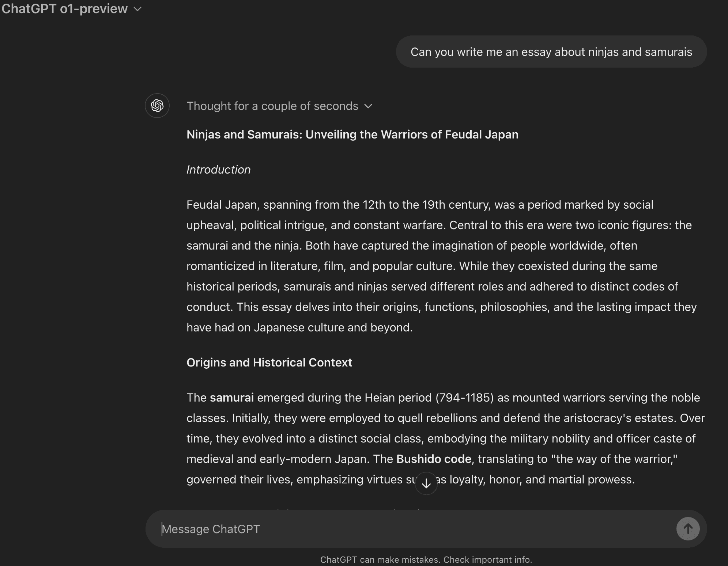Screen dimensions: 728x566
Task: Click the send message up-arrow button
Action: pyautogui.click(x=687, y=529)
